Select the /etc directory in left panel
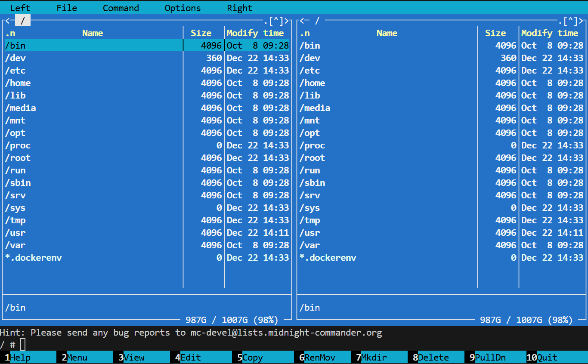 pyautogui.click(x=15, y=71)
